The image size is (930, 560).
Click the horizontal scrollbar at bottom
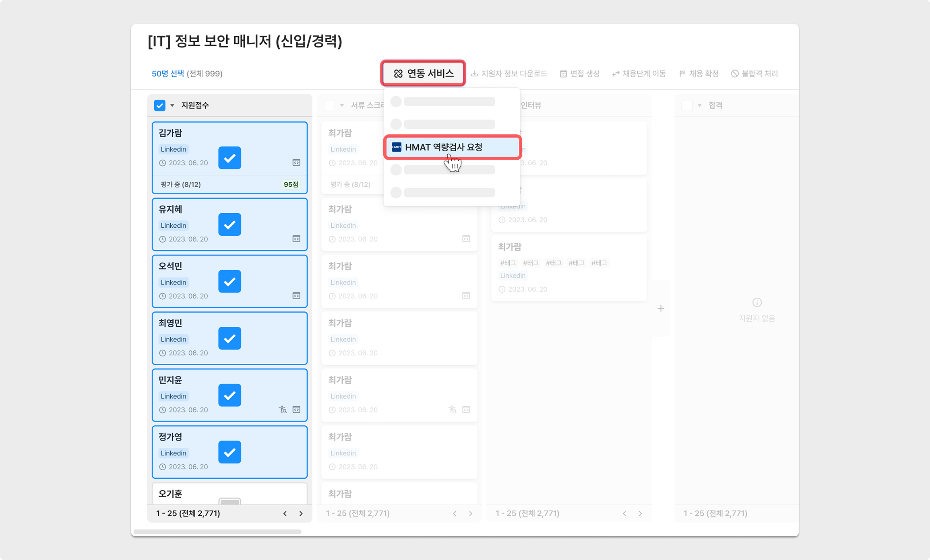217,531
